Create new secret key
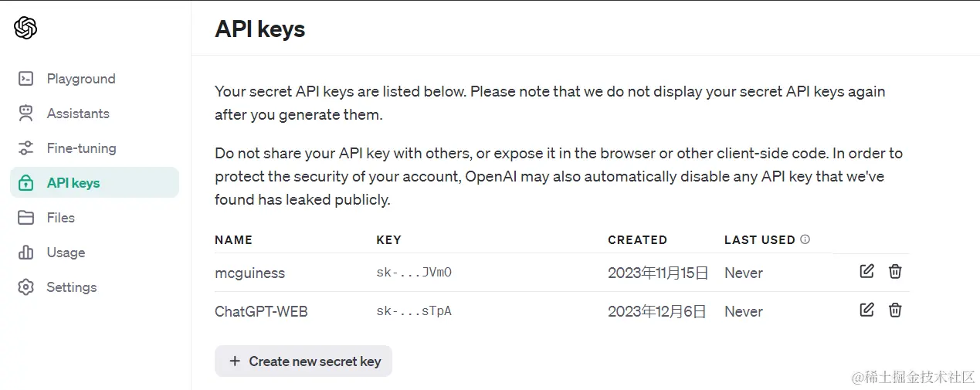980x390 pixels. tap(303, 361)
